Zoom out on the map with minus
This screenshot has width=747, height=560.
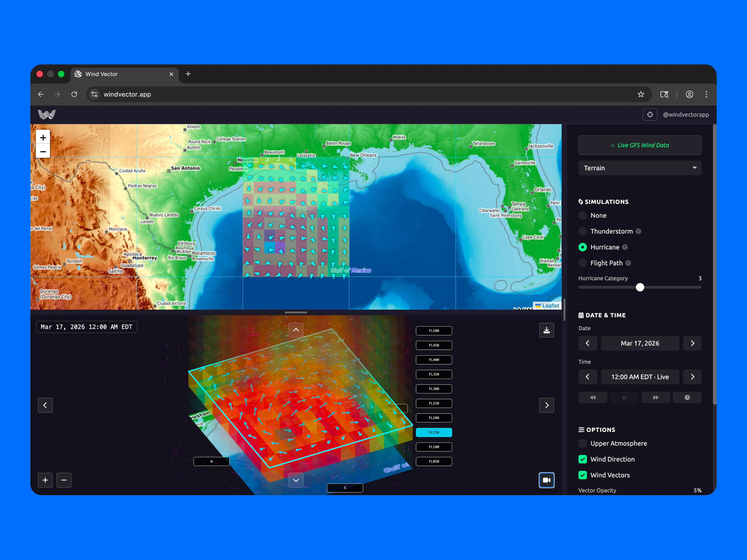(43, 152)
